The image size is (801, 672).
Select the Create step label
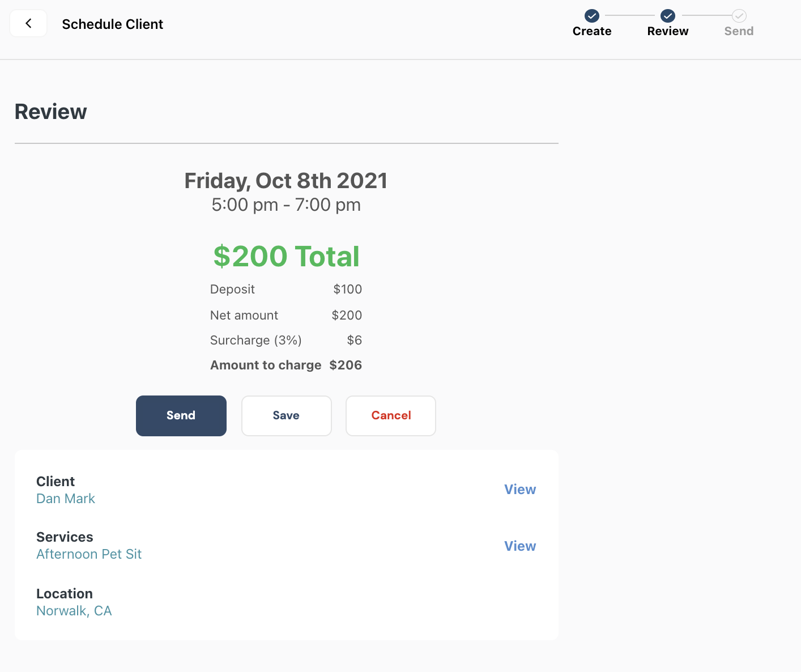[x=592, y=31]
